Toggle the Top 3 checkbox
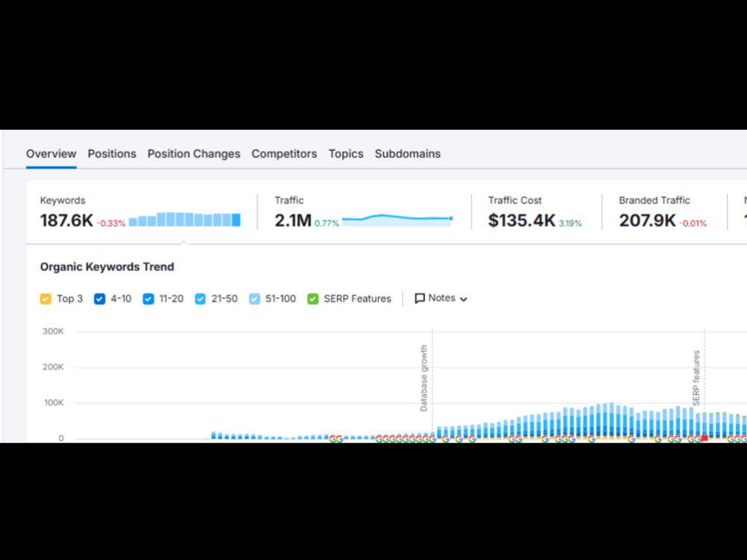This screenshot has width=747, height=560. (46, 299)
